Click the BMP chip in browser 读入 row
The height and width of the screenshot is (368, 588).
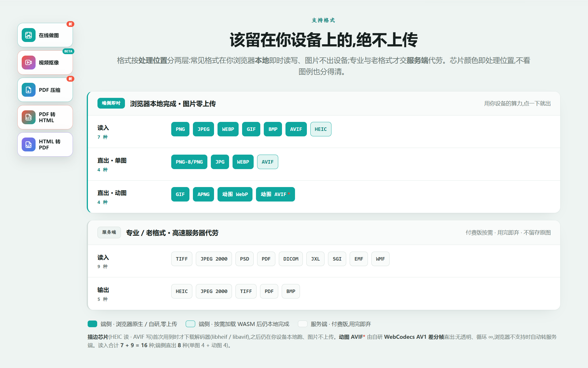point(273,129)
